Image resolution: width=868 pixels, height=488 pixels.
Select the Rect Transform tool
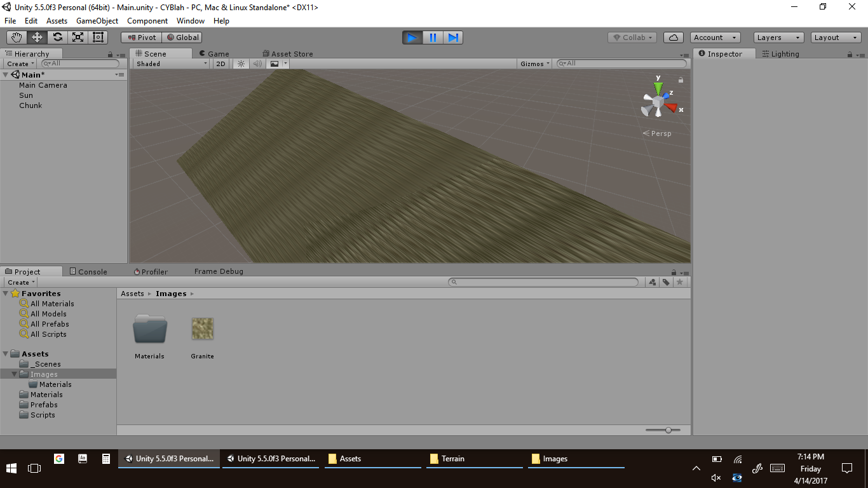tap(98, 37)
